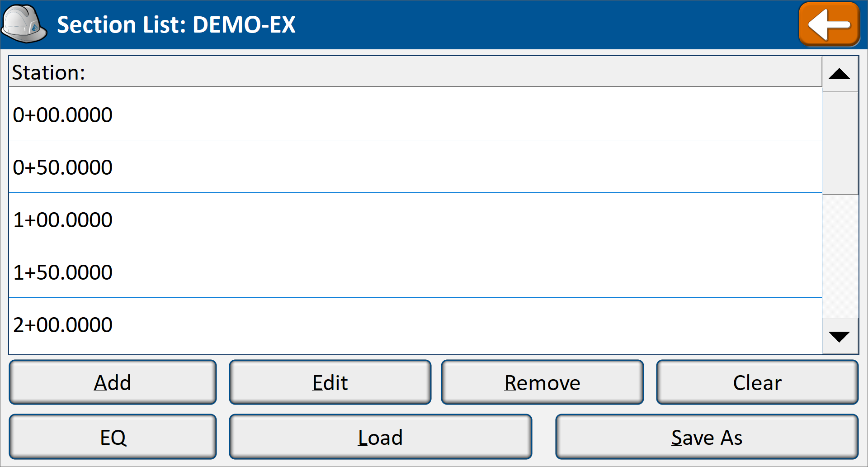Click the Station column header
The image size is (868, 467).
tap(415, 72)
